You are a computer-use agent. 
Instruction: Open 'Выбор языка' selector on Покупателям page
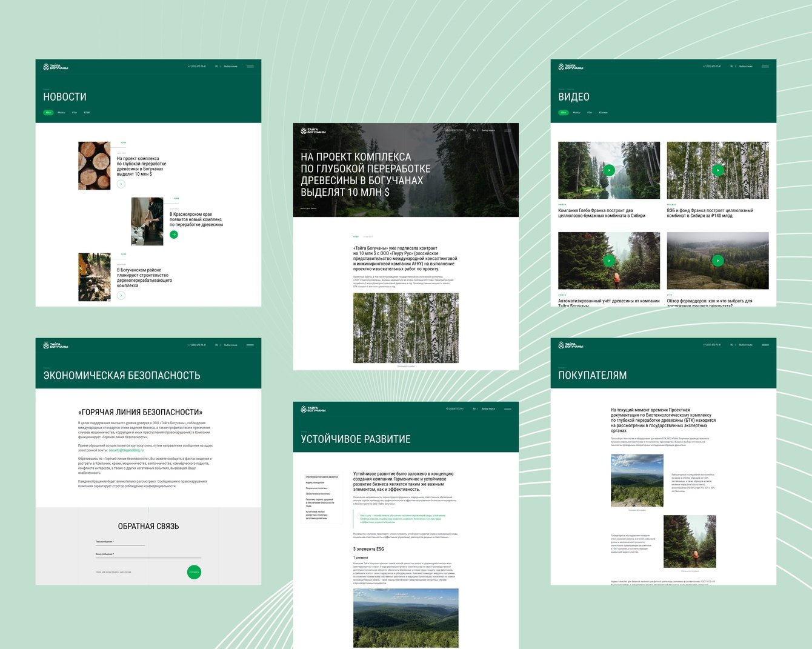tap(746, 345)
